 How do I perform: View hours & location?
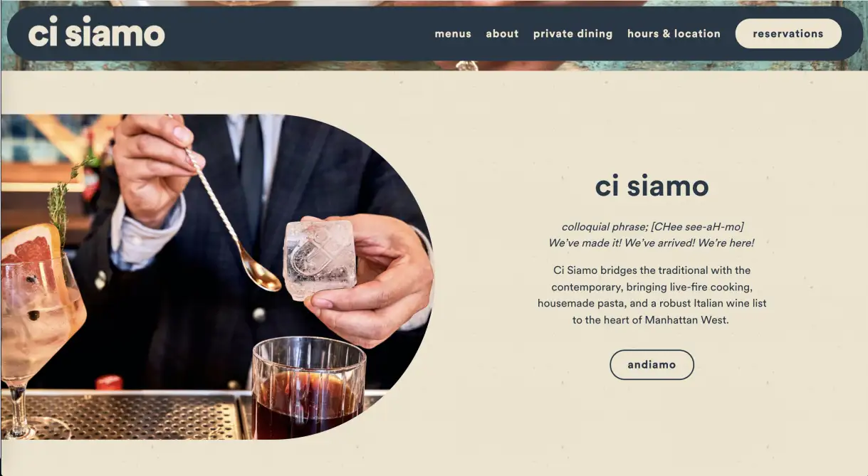tap(674, 33)
